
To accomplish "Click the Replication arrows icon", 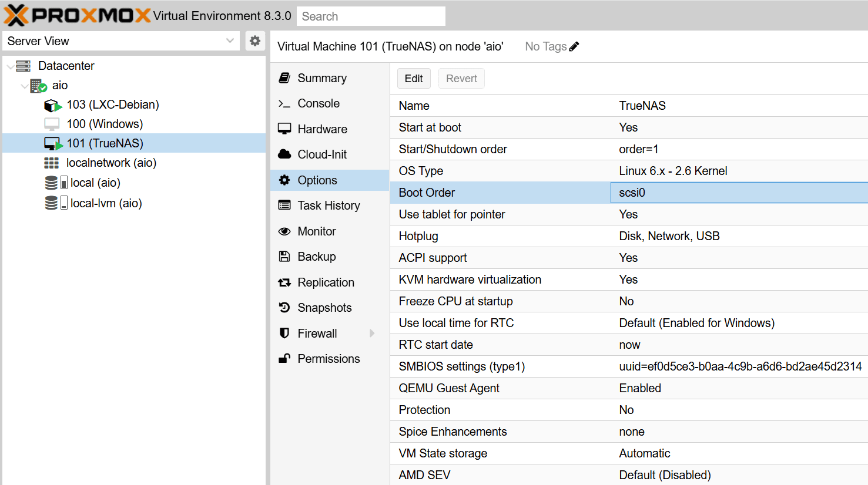I will pyautogui.click(x=284, y=282).
